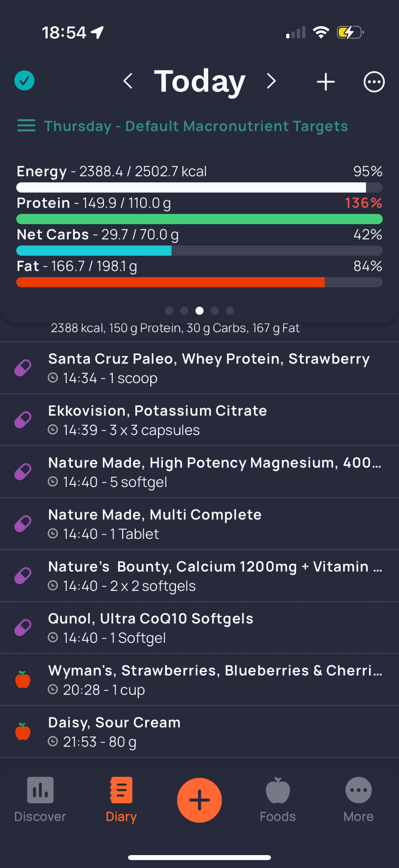Tap apple icon beside Wyman's Strawberries entry

tap(23, 679)
